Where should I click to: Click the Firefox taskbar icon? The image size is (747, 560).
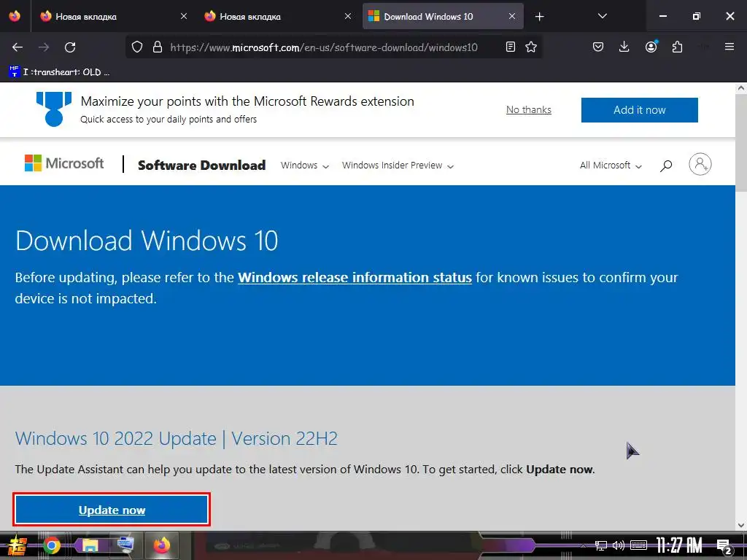(x=162, y=545)
